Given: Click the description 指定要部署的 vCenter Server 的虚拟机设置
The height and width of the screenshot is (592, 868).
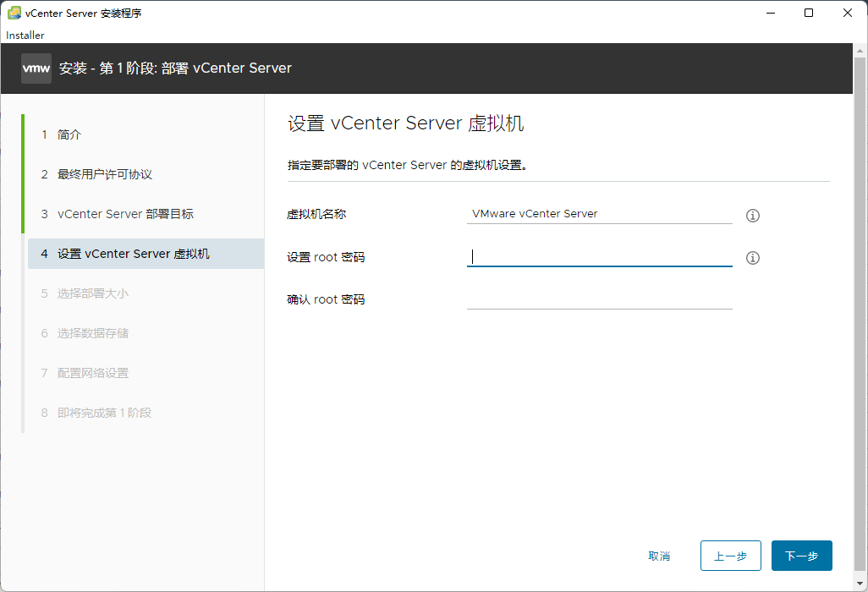Looking at the screenshot, I should (x=408, y=165).
